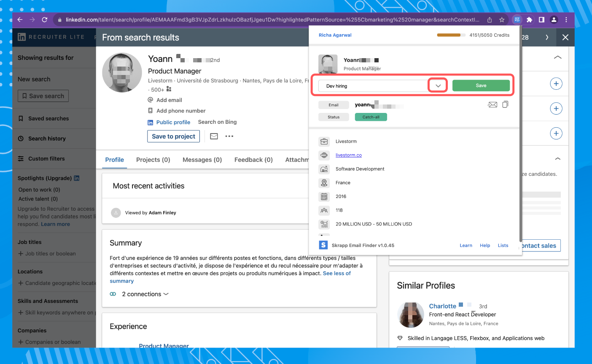This screenshot has height=364, width=592.
Task: Add Candidate geographic locations filter
Action: coord(57,283)
